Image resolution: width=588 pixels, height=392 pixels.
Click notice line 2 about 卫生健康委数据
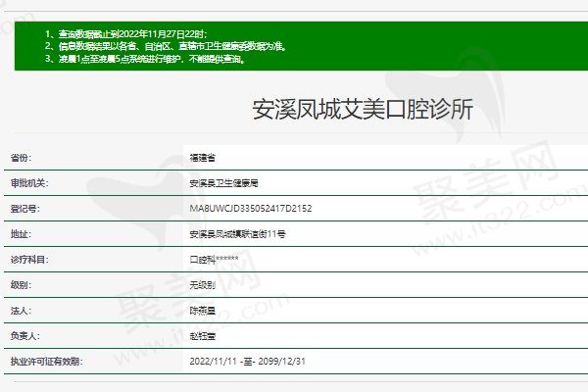[x=166, y=46]
